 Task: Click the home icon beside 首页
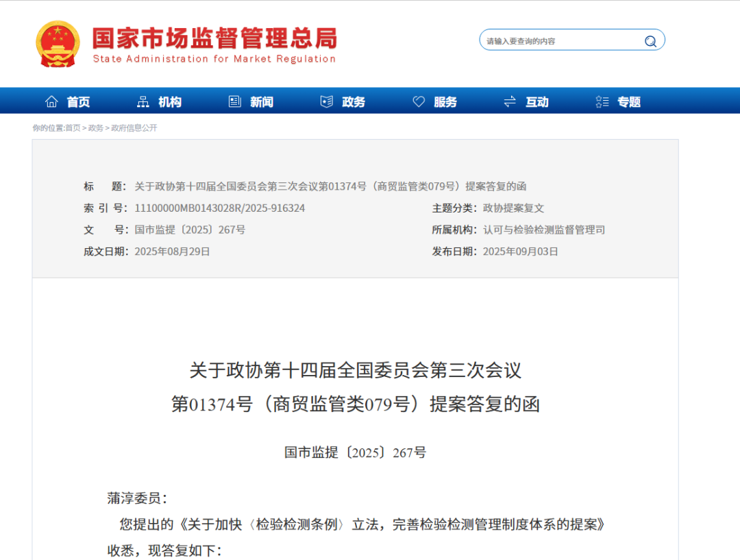coord(51,101)
